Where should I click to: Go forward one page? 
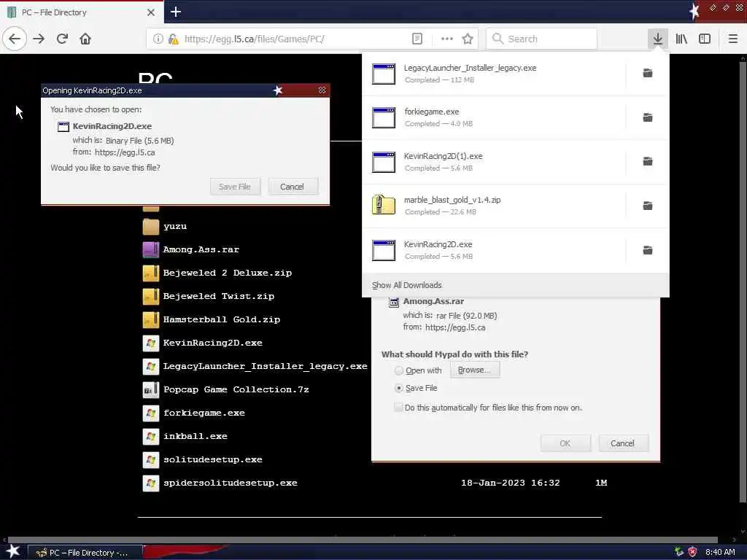[x=39, y=39]
